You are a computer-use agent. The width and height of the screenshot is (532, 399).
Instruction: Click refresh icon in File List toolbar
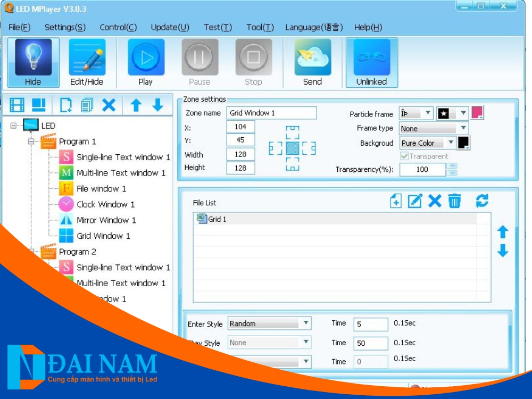tap(482, 201)
